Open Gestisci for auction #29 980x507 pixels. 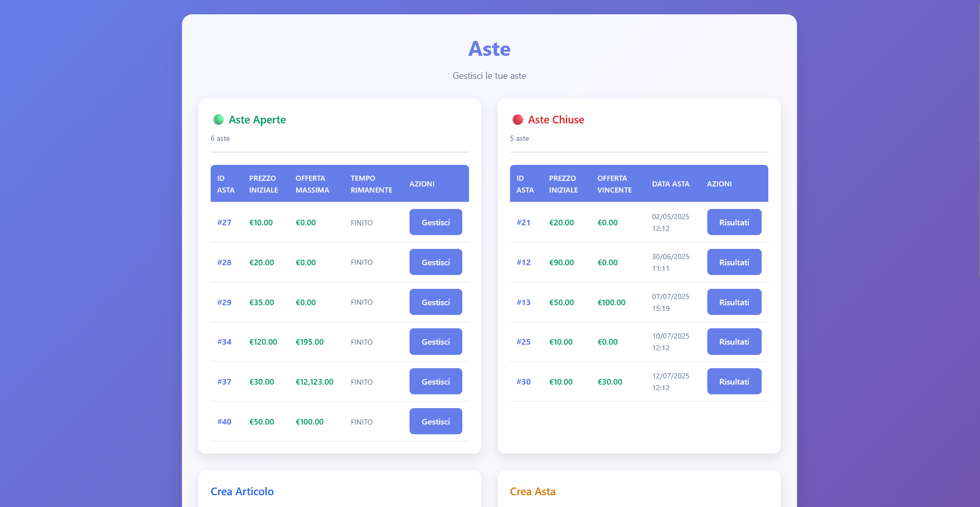(x=435, y=302)
